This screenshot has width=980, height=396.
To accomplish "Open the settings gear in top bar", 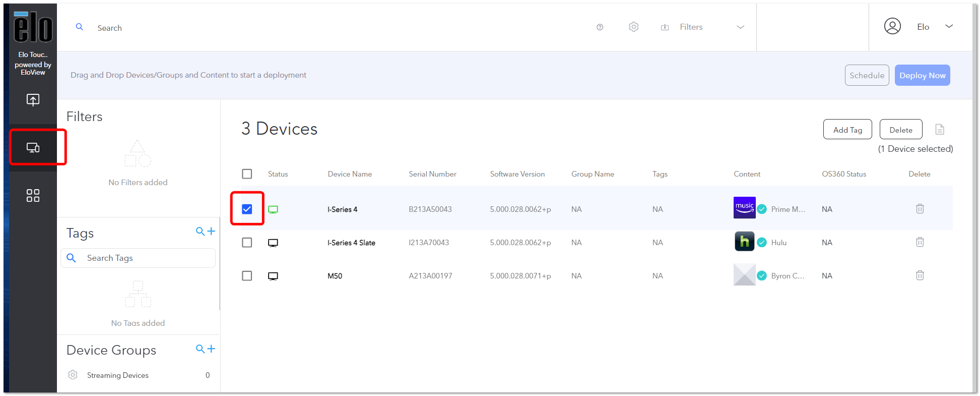I will click(634, 27).
